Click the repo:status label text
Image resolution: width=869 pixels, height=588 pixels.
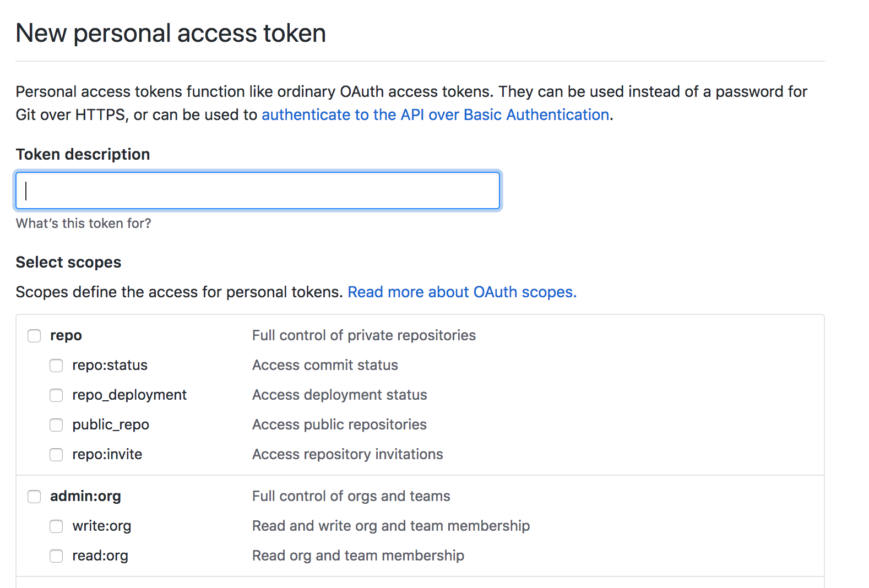(x=110, y=365)
